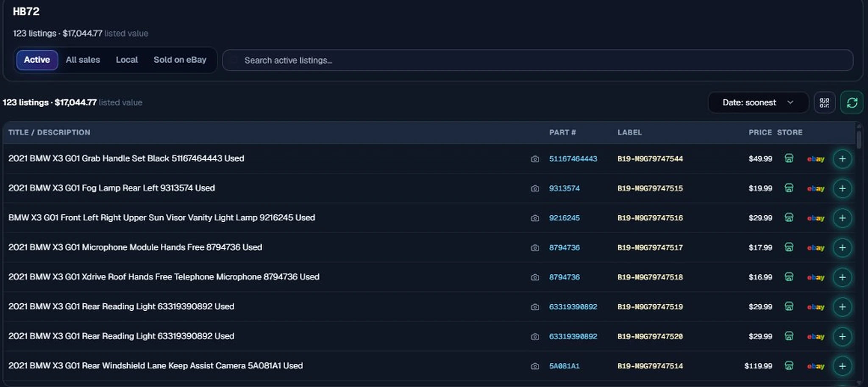The image size is (868, 387).
Task: Switch to the Sold on eBay tab
Action: click(180, 60)
